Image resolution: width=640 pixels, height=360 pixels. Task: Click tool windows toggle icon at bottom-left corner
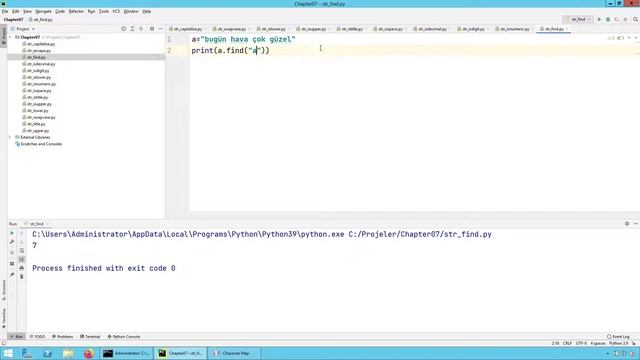4,343
